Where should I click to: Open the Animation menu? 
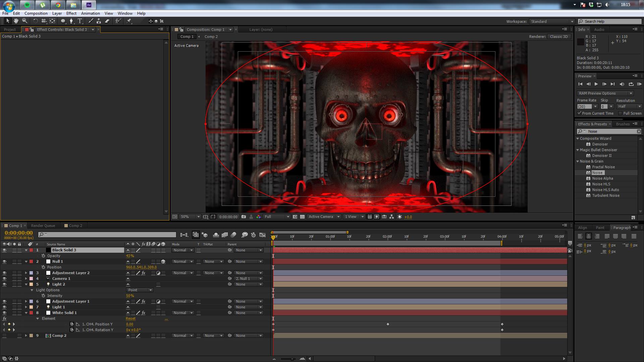(91, 13)
